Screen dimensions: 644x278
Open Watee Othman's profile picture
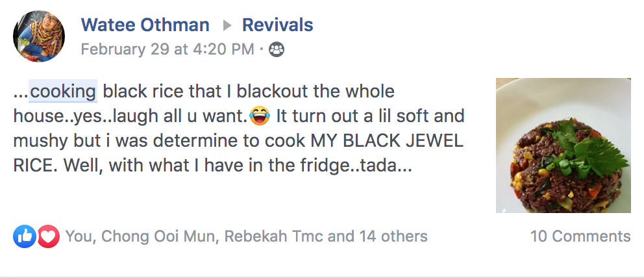39,36
